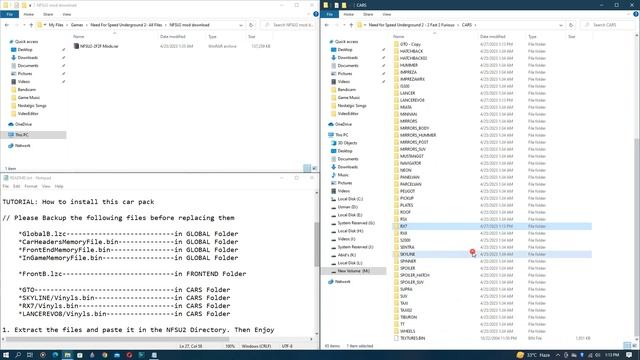Open the Format menu in Notepad
The height and width of the screenshot is (360, 640).
click(x=31, y=186)
